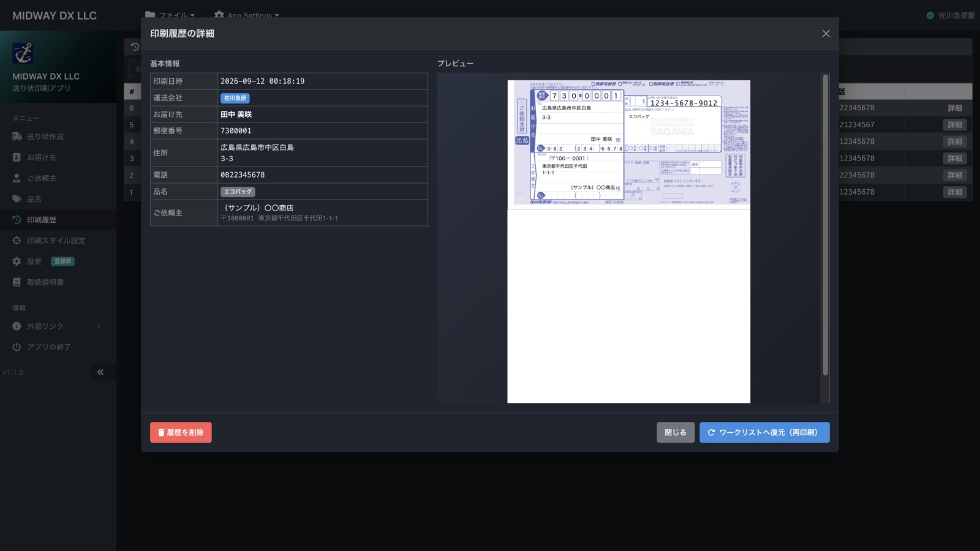This screenshot has width=980, height=551.
Task: Open 設定 menu item
Action: click(58, 261)
